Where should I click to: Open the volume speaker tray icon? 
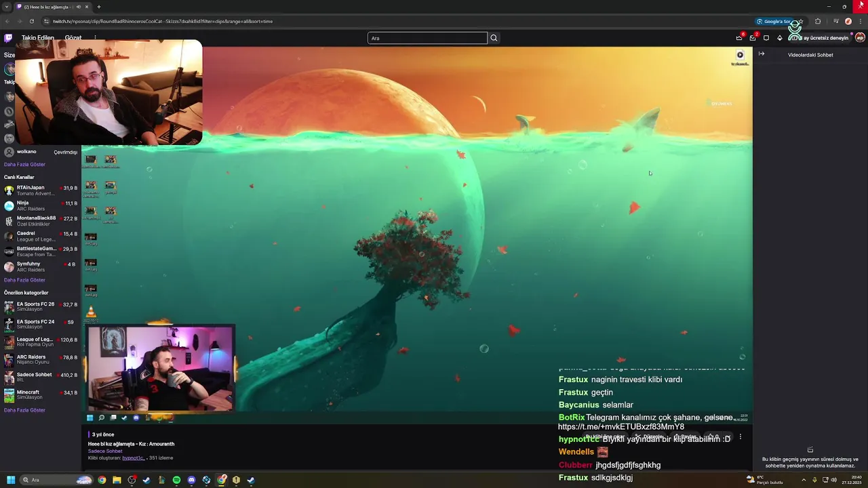coord(833,480)
